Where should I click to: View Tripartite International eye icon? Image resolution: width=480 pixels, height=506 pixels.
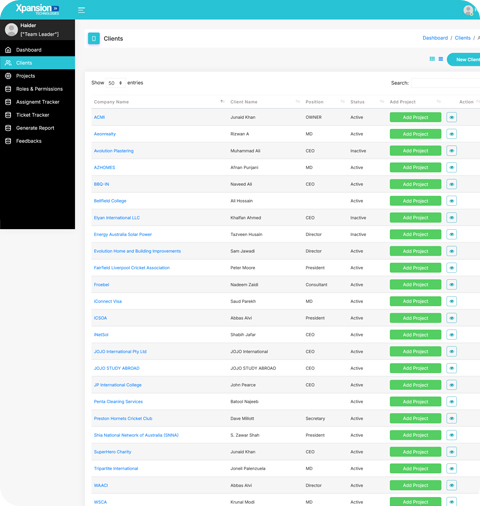(x=451, y=469)
